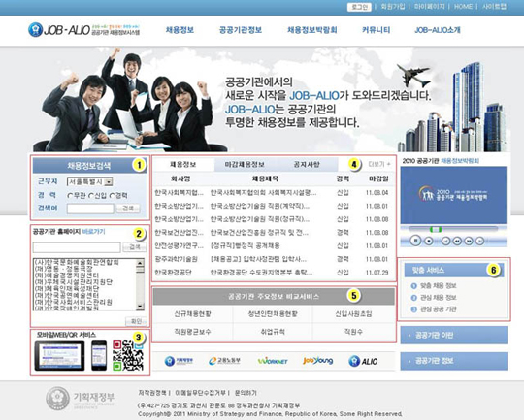Image resolution: width=524 pixels, height=420 pixels.
Task: Open the 근무지 서울특별시 dropdown
Action: click(x=90, y=181)
